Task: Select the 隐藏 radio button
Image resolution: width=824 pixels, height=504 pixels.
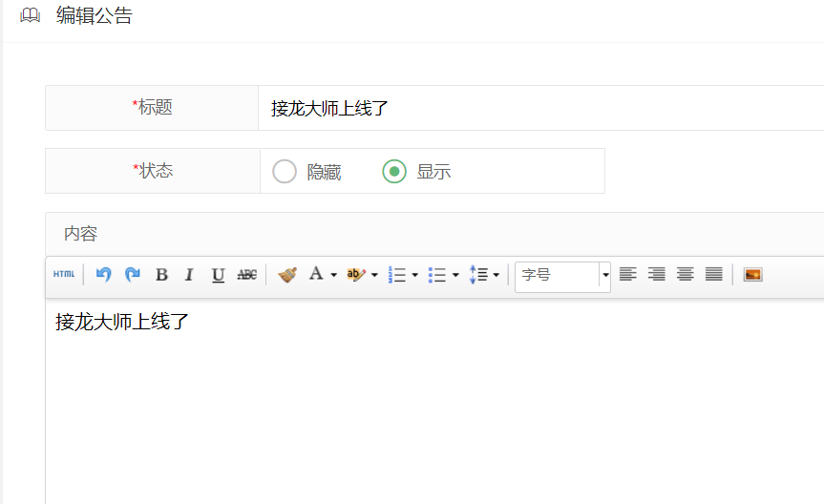Action: point(285,171)
